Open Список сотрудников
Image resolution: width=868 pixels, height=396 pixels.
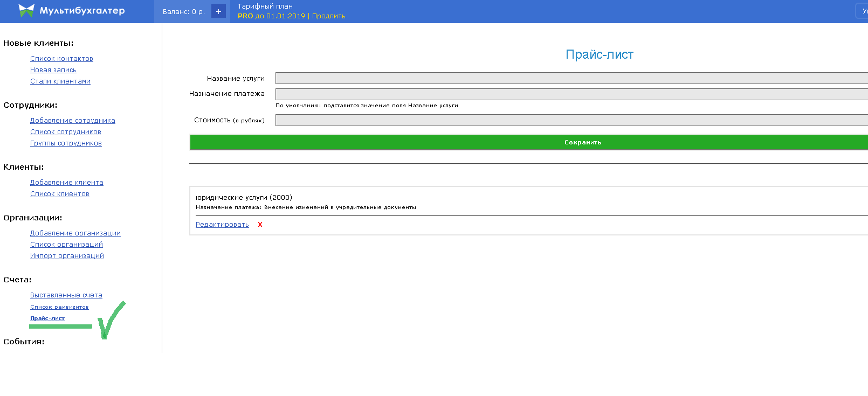pos(65,132)
